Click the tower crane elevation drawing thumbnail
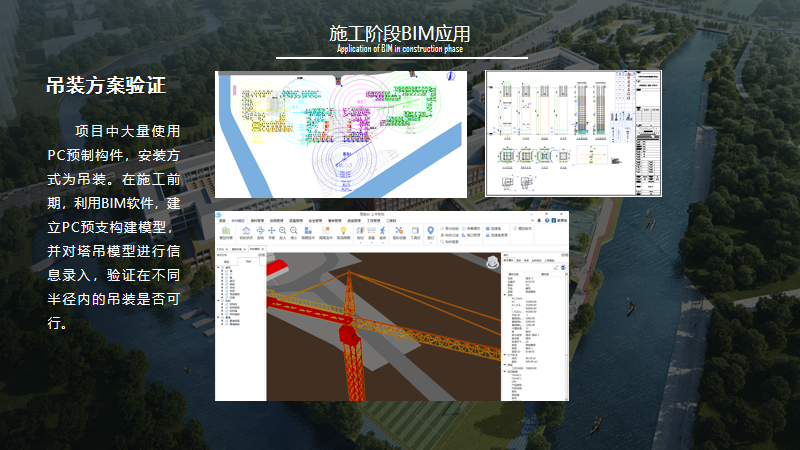The image size is (800, 450). 573,133
